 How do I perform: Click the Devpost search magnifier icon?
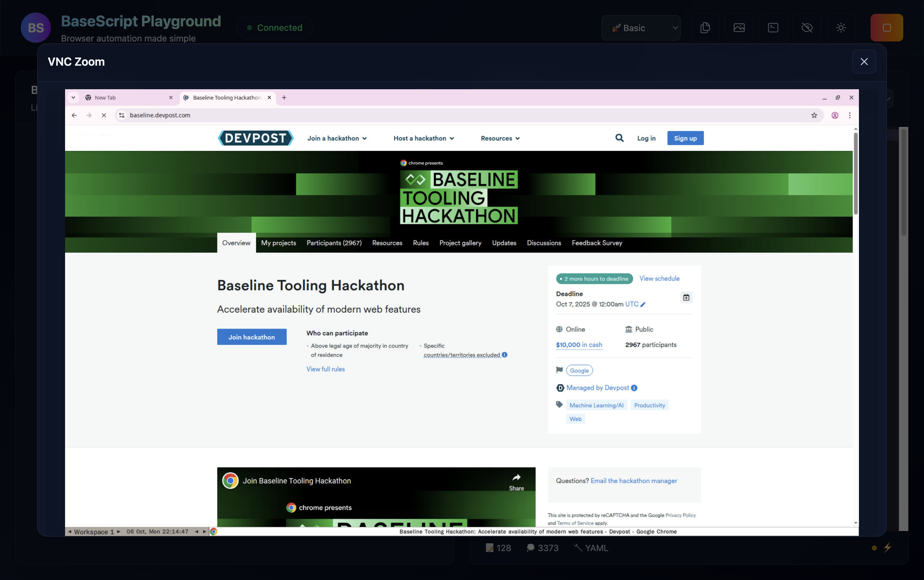click(619, 138)
